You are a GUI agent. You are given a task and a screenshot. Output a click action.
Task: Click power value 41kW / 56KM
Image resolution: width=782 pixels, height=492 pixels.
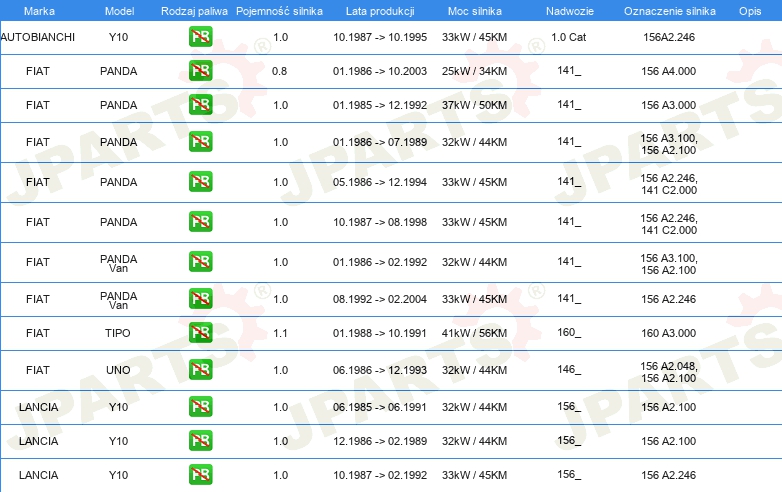click(474, 333)
